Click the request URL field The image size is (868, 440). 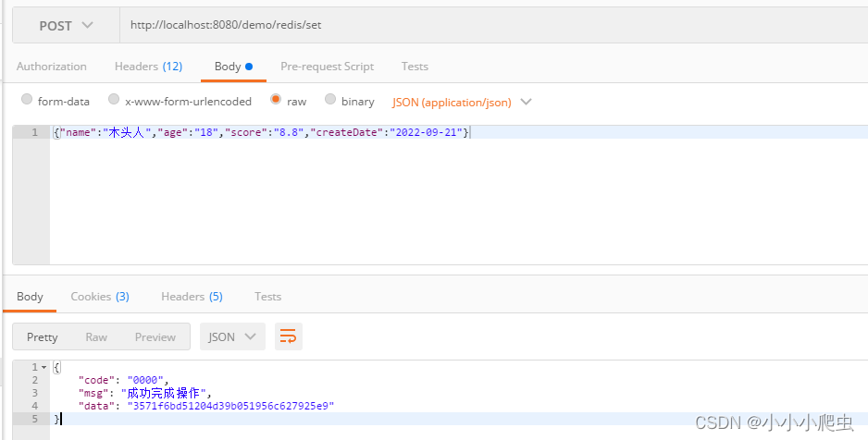tap(494, 26)
